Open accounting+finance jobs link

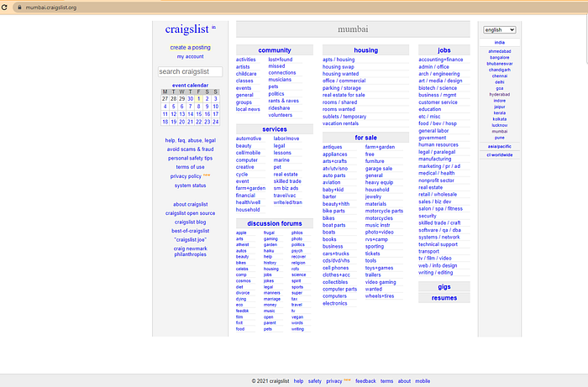441,60
